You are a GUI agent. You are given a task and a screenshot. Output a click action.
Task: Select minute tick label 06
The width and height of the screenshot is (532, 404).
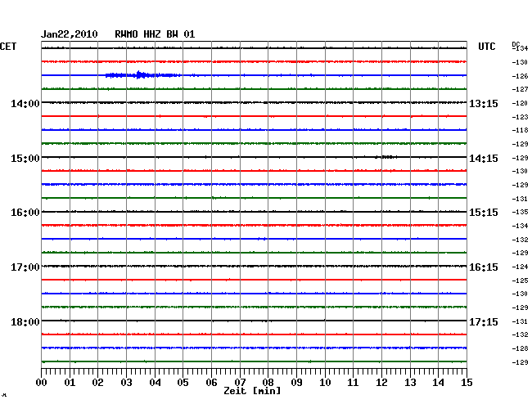pos(211,383)
